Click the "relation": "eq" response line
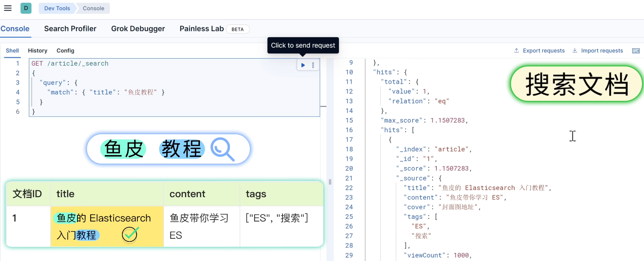Screen dimensions: 644x261 (x=418, y=101)
